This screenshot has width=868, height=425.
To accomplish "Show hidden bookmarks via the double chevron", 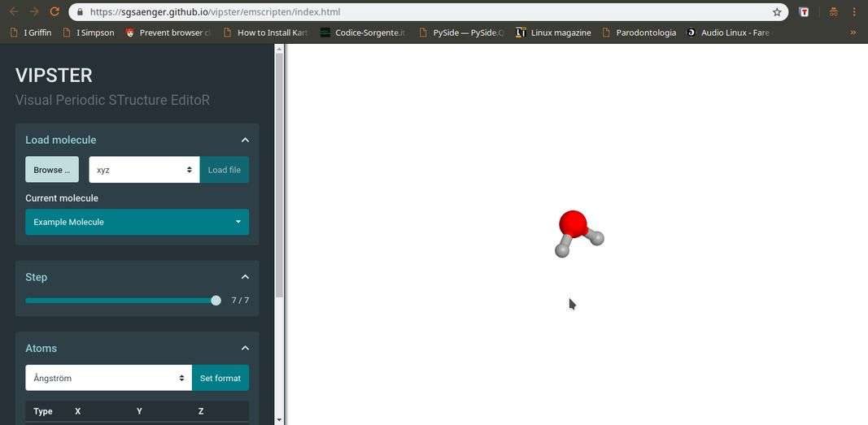I will pos(853,33).
